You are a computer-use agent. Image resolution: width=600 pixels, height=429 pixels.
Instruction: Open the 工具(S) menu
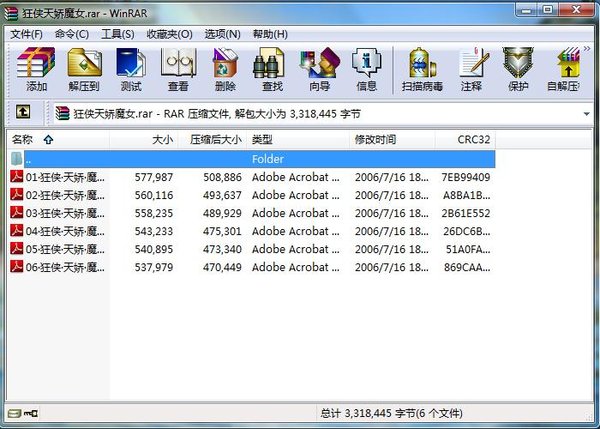[117, 34]
